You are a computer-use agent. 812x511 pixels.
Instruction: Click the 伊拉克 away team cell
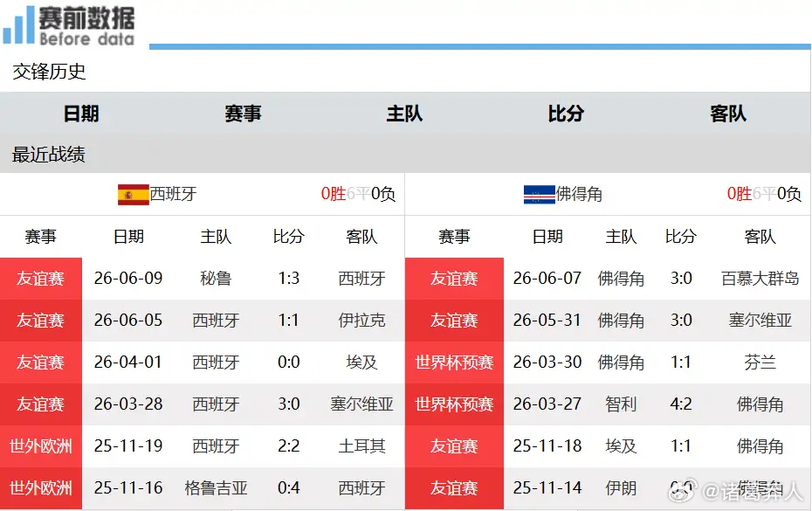[x=362, y=321]
